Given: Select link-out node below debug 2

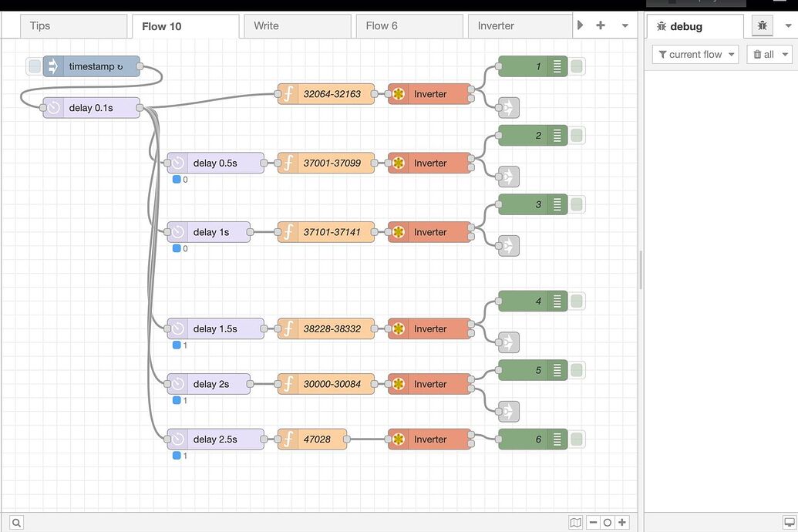Looking at the screenshot, I should 508,177.
